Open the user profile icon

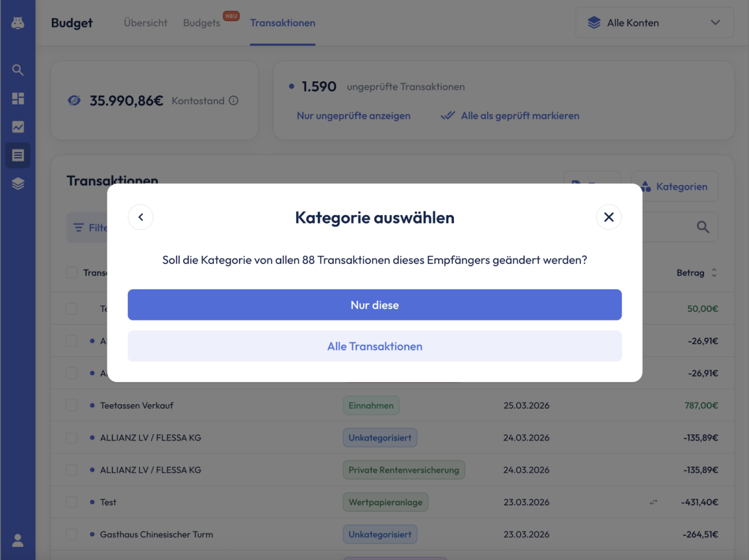tap(18, 540)
